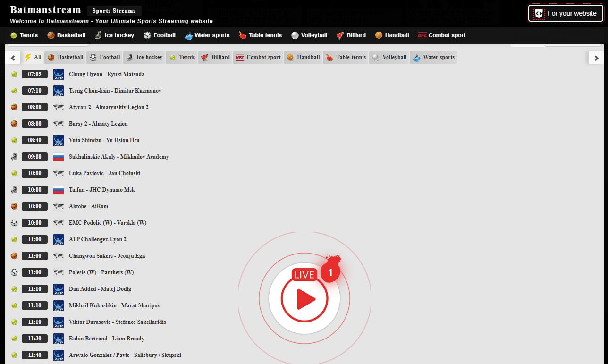This screenshot has width=608, height=364.
Task: Click hockey skate icon beside Taifun match
Action: point(14,190)
